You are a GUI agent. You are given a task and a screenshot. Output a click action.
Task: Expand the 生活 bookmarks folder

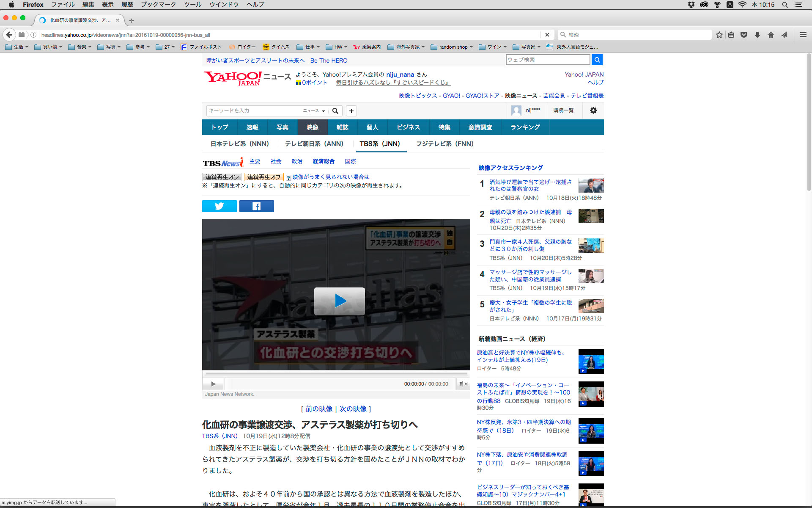click(16, 47)
